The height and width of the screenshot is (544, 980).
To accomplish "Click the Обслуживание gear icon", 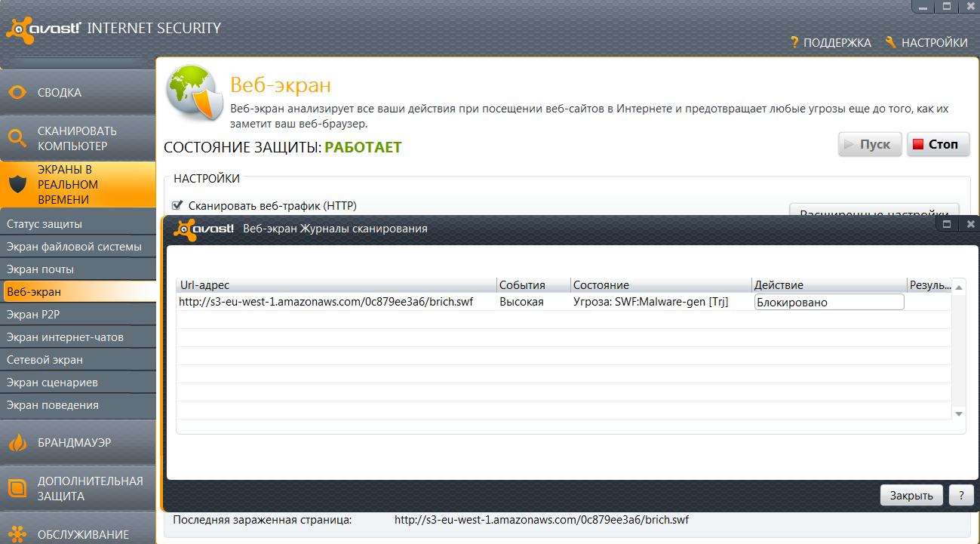I will click(18, 534).
